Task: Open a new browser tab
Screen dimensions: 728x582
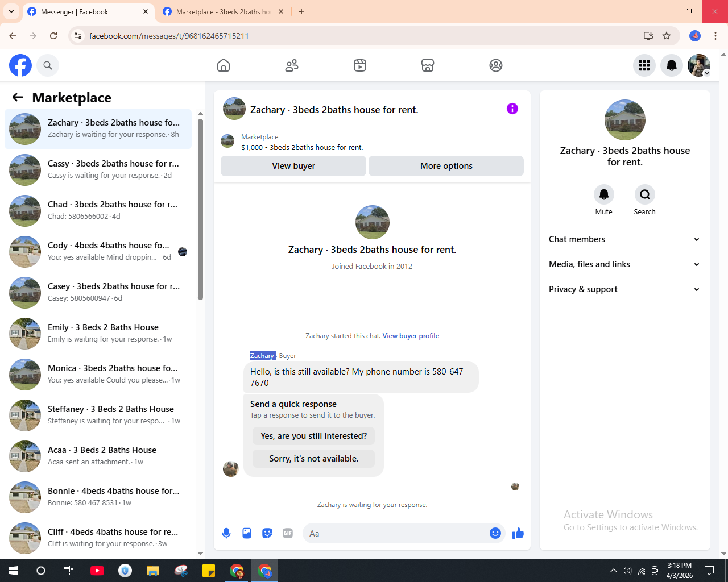Action: [301, 11]
